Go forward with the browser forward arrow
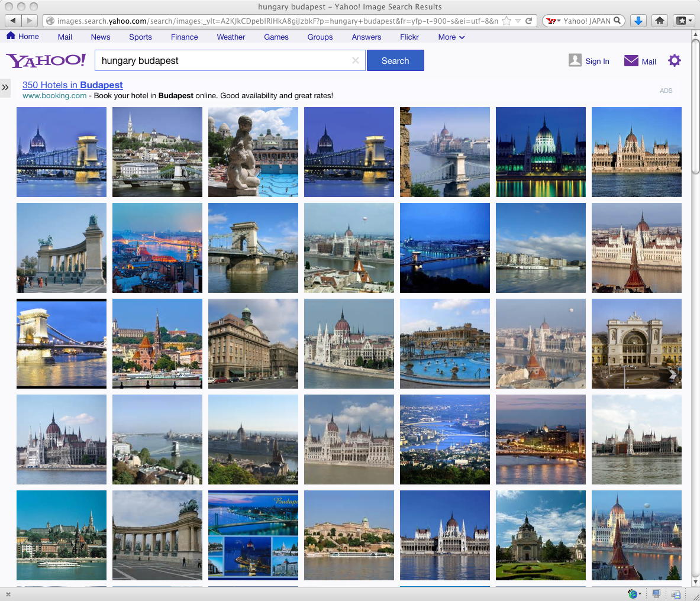The width and height of the screenshot is (700, 601). pyautogui.click(x=30, y=21)
